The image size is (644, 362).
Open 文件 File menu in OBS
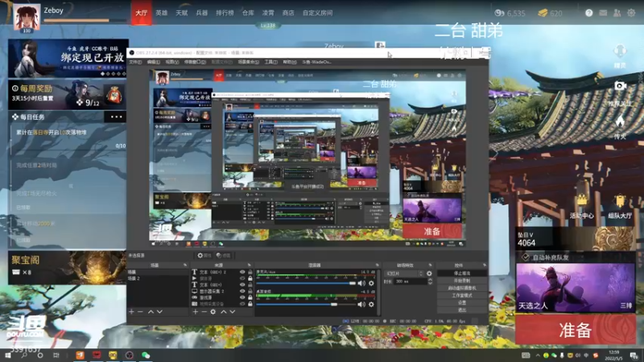tap(135, 62)
